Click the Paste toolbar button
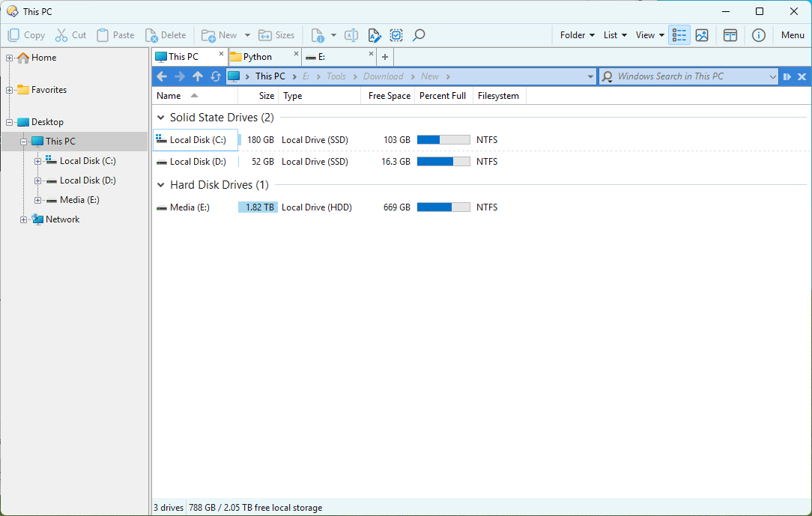The height and width of the screenshot is (516, 812). point(116,35)
